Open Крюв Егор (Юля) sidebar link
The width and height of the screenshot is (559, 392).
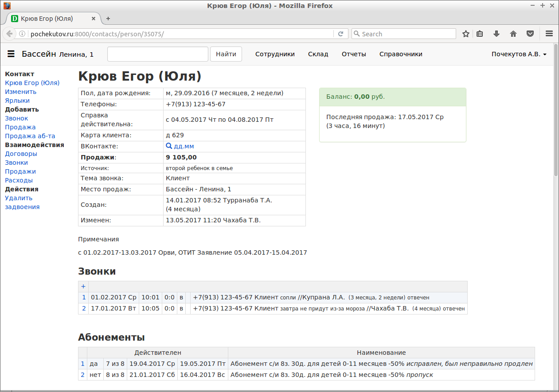[x=32, y=83]
